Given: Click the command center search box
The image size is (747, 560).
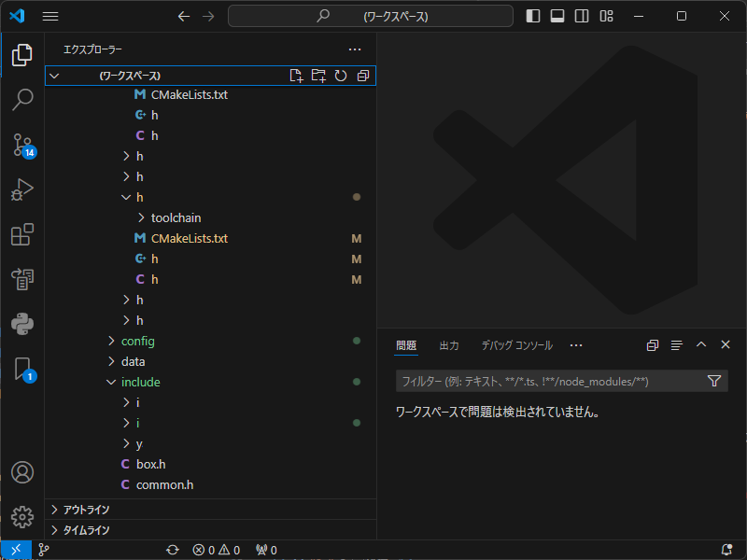Looking at the screenshot, I should pos(371,17).
